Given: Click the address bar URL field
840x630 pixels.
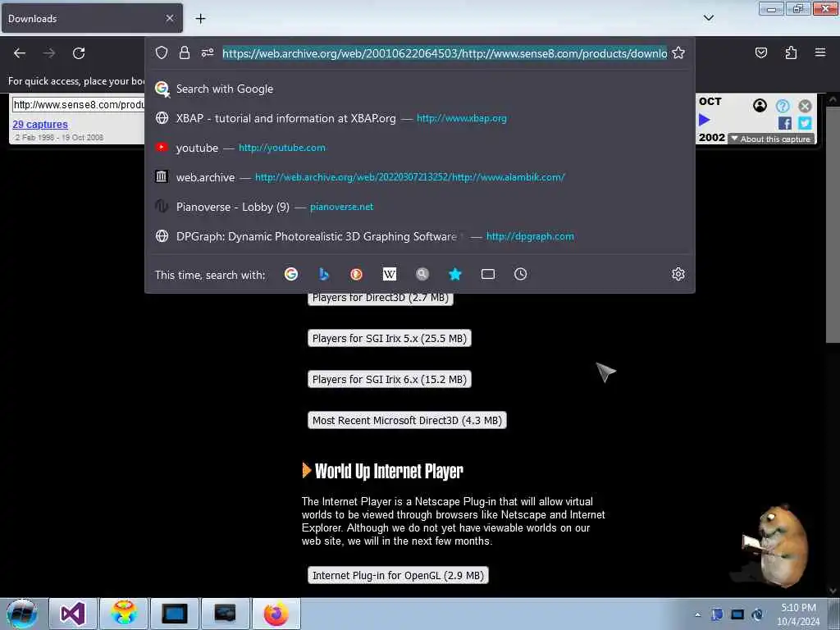Looking at the screenshot, I should click(444, 53).
